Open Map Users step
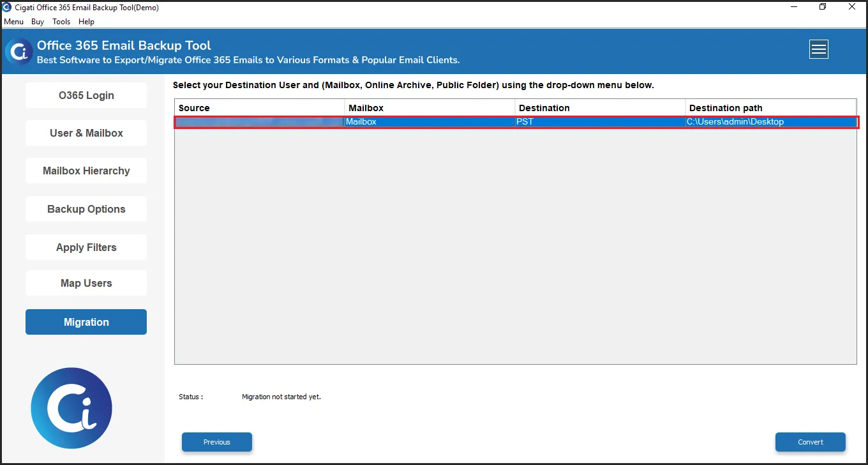Viewport: 868px width, 465px height. click(x=86, y=283)
